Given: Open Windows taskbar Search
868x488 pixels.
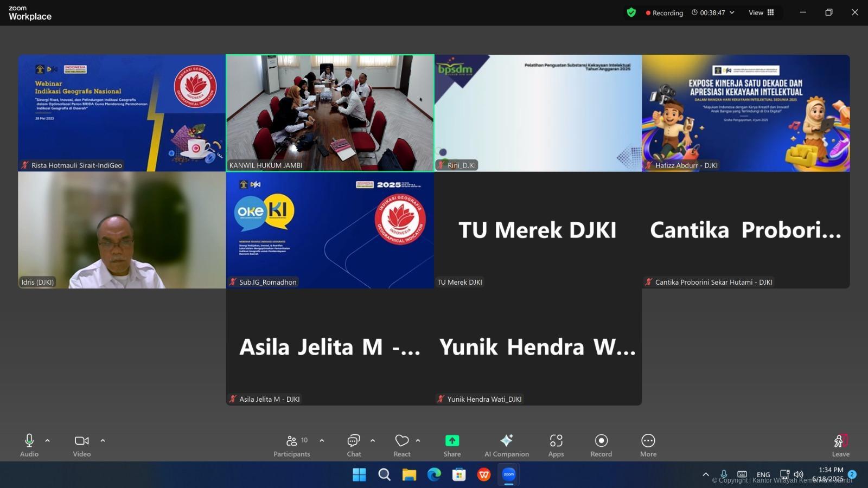Looking at the screenshot, I should 384,475.
